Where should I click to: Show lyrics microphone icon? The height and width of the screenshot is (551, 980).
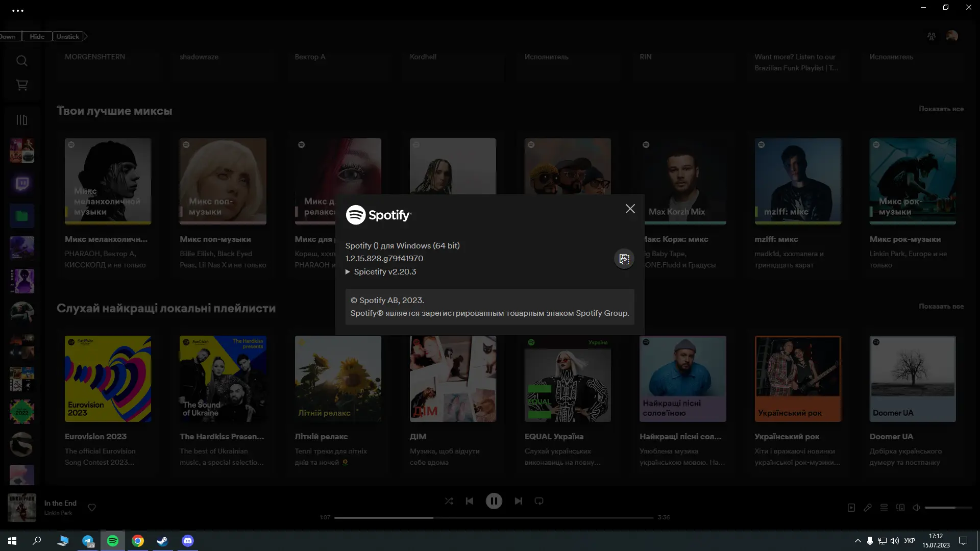pyautogui.click(x=868, y=508)
